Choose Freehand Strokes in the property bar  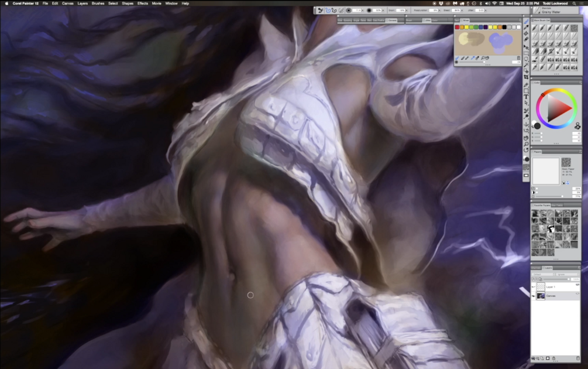[328, 11]
